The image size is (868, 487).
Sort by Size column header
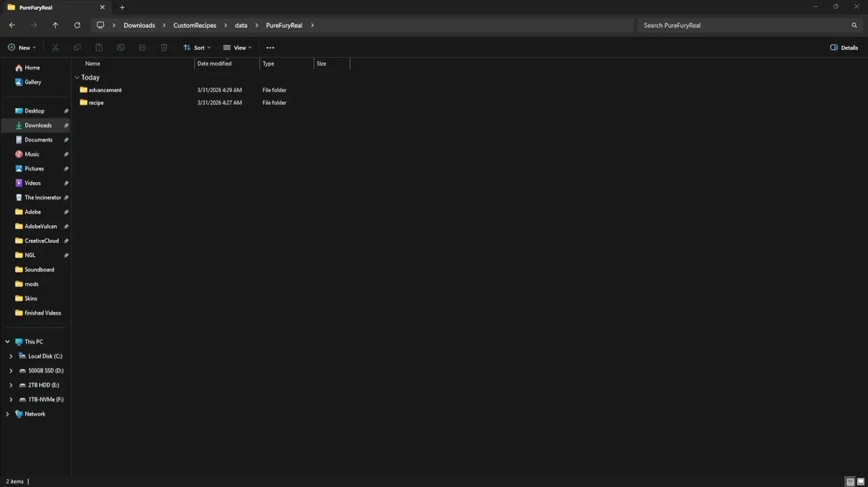tap(321, 64)
